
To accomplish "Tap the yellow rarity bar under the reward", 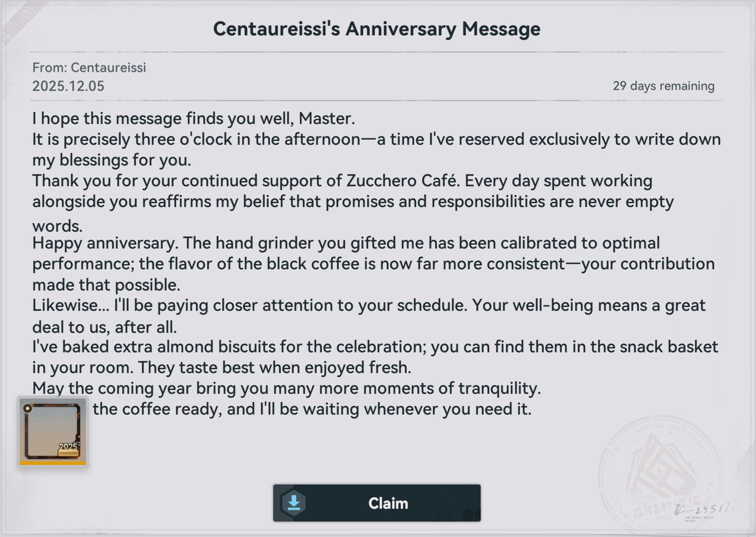I will pyautogui.click(x=52, y=463).
